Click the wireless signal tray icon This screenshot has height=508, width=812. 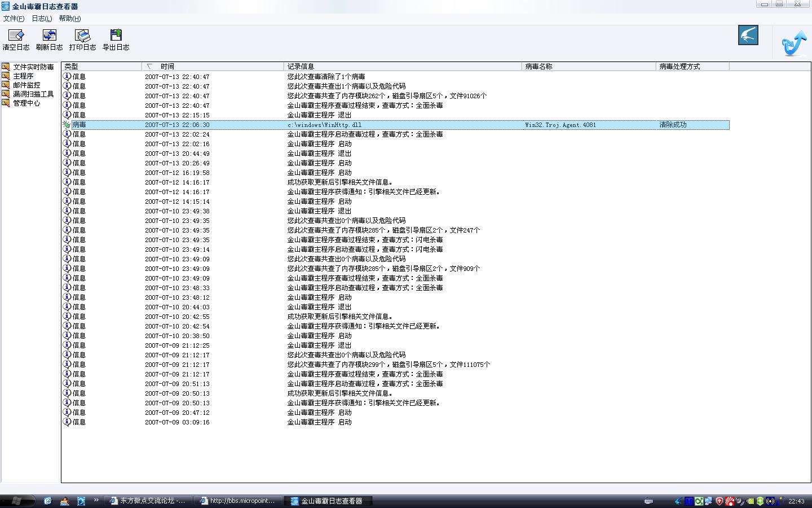point(770,501)
